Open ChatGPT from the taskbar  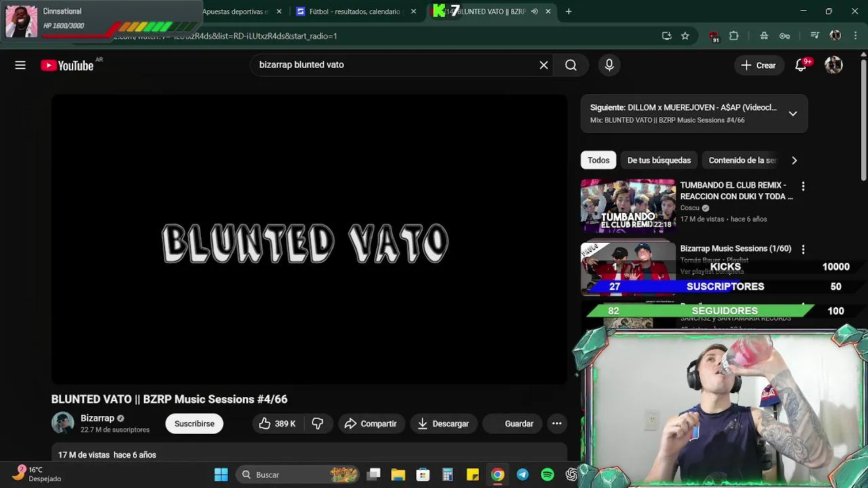tap(572, 474)
